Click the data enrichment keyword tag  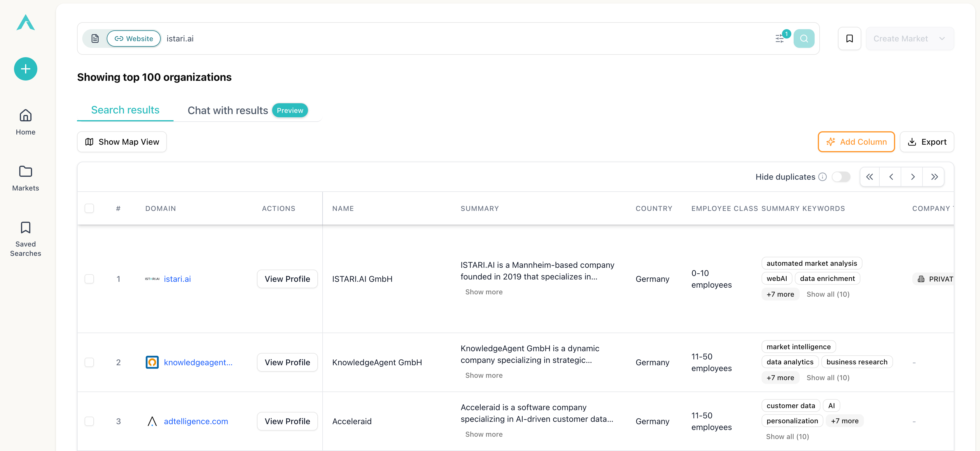(x=827, y=279)
